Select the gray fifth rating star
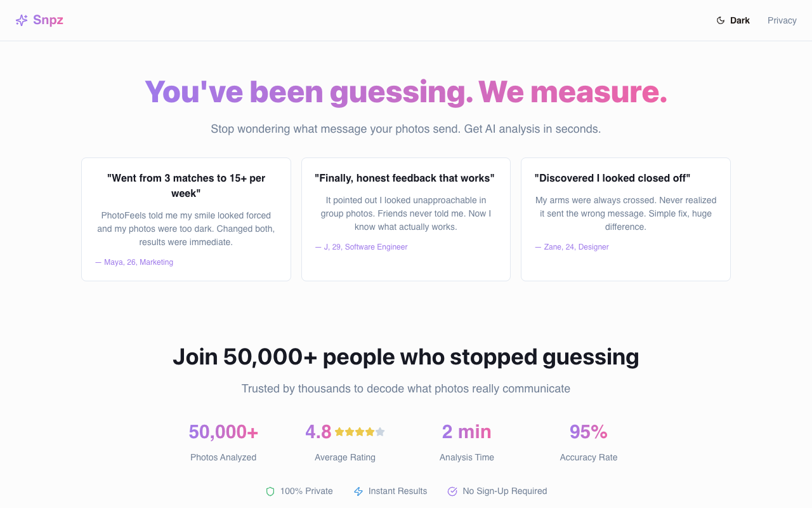 tap(380, 431)
